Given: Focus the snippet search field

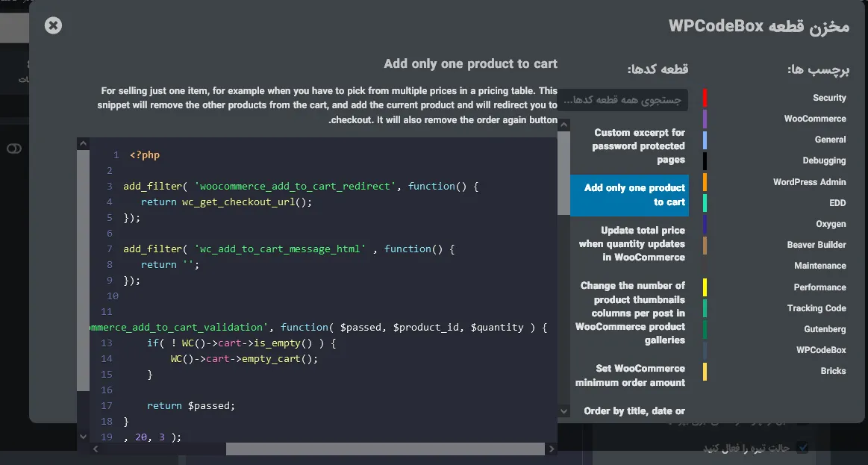Looking at the screenshot, I should coord(622,100).
